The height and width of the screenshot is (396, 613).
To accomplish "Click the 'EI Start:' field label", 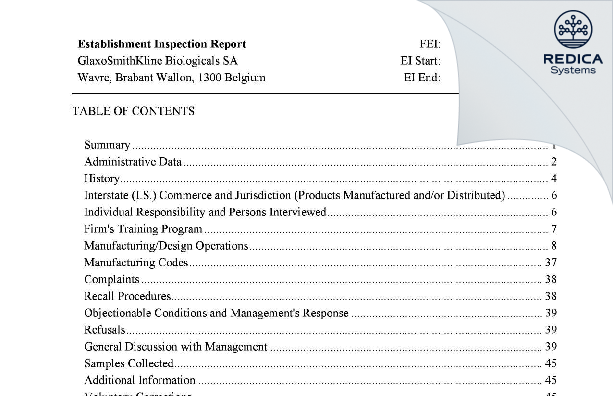I will pos(420,61).
